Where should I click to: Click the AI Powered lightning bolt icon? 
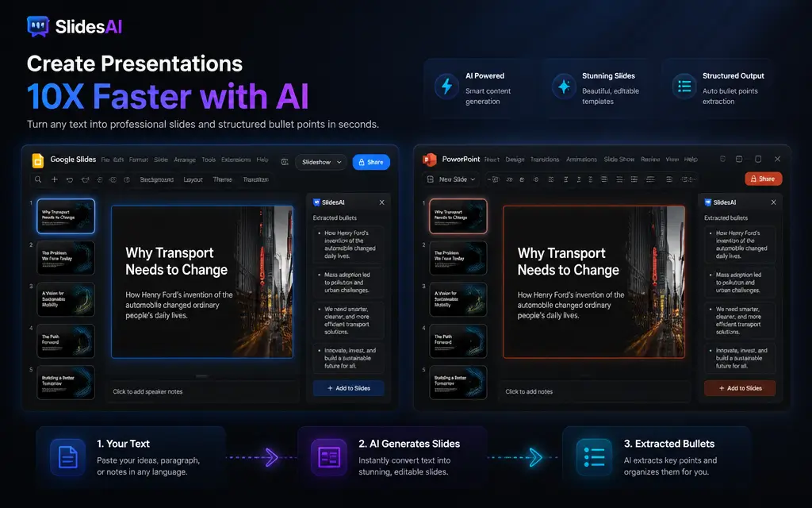click(x=446, y=86)
